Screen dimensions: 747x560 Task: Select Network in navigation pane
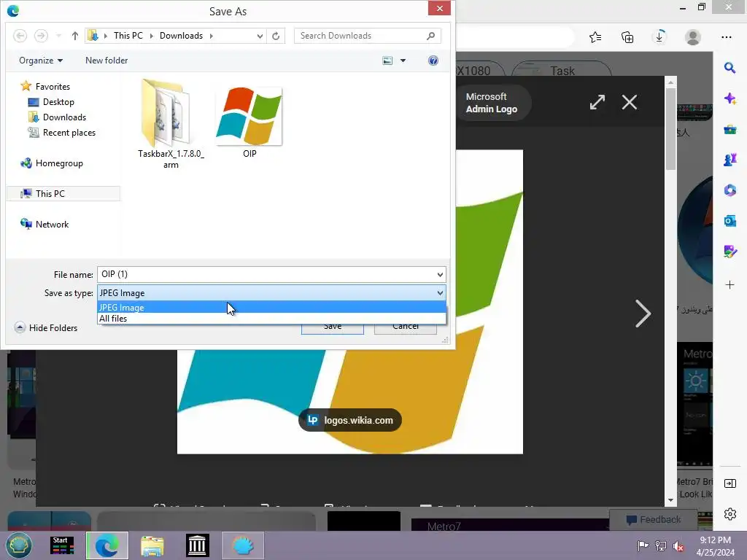click(44, 225)
